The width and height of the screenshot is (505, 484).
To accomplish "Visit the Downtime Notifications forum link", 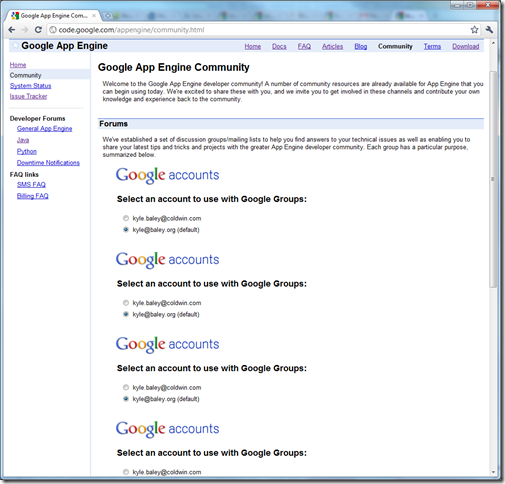I will click(x=48, y=163).
